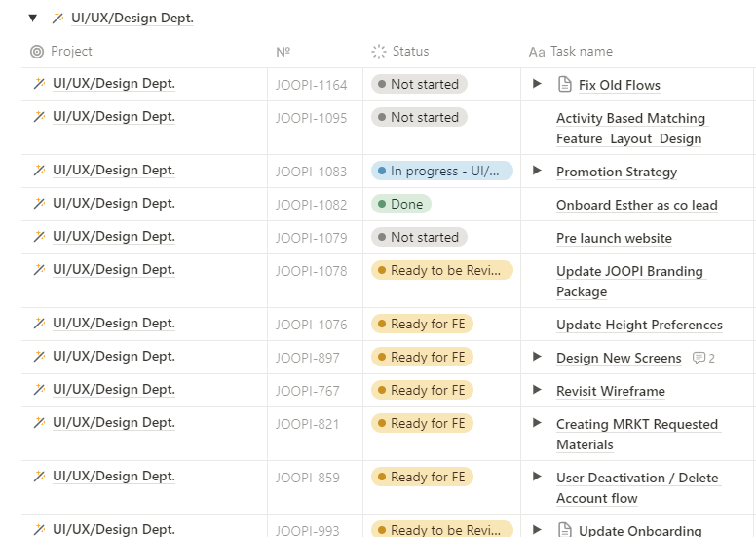Click the JOOPI-859 number cell
The height and width of the screenshot is (537, 756).
(x=316, y=487)
